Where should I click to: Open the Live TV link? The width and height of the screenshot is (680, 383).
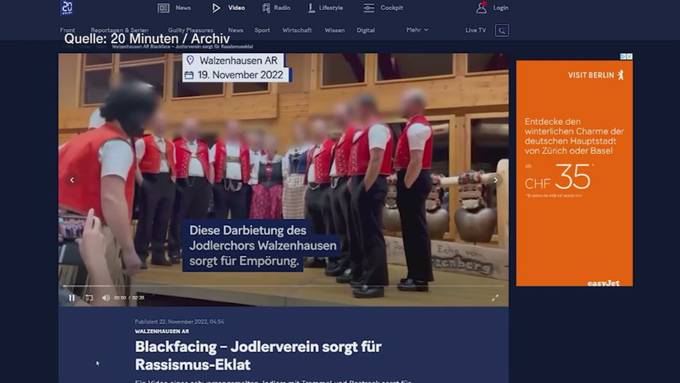(476, 30)
